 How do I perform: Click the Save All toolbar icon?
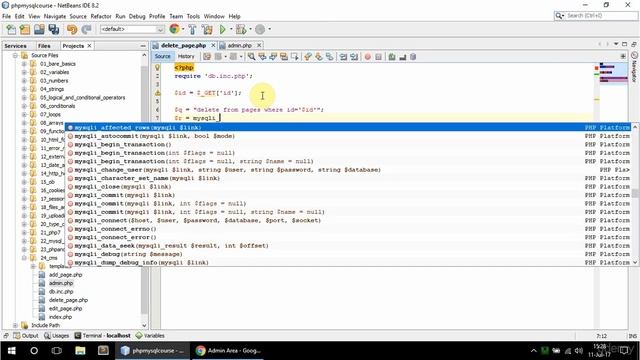(x=53, y=29)
